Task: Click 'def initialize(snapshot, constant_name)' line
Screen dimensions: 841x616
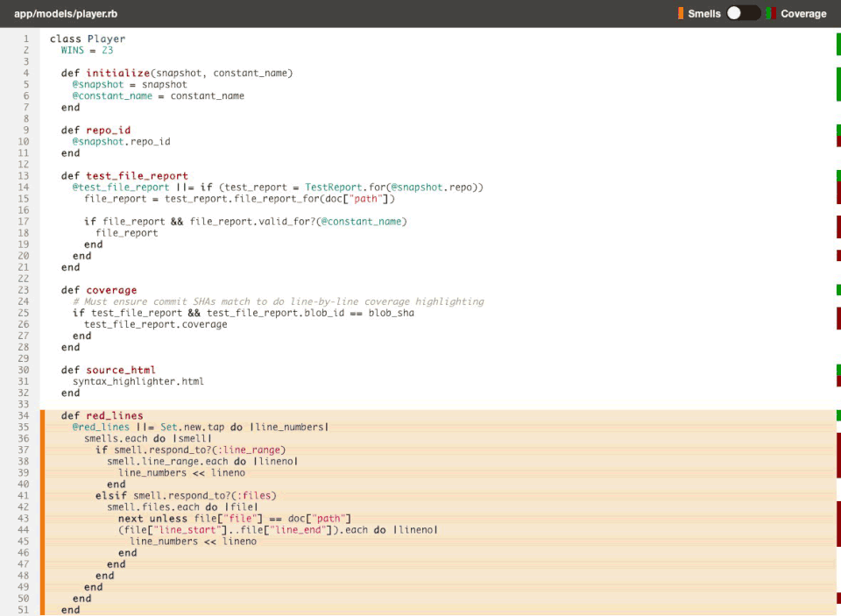Action: click(x=177, y=73)
